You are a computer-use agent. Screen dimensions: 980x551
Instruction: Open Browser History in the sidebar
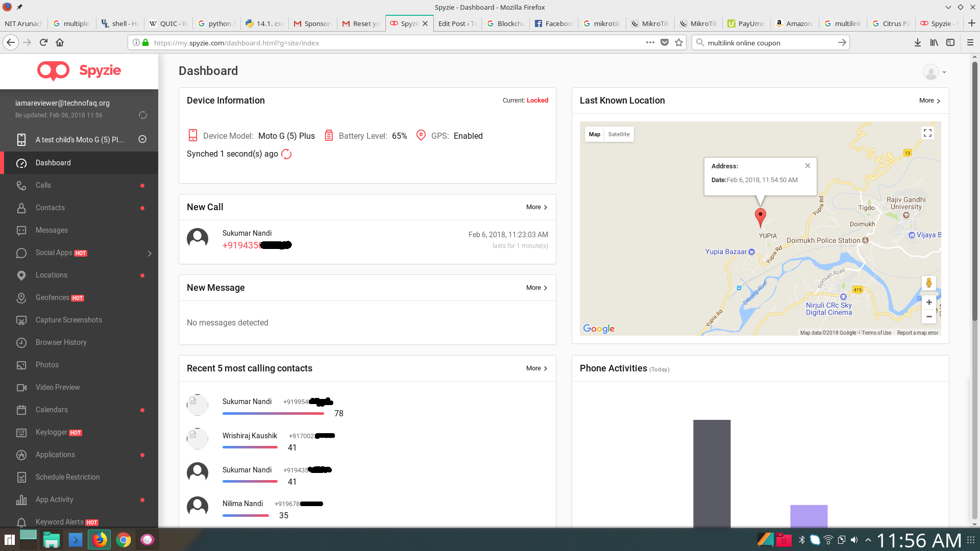click(61, 342)
